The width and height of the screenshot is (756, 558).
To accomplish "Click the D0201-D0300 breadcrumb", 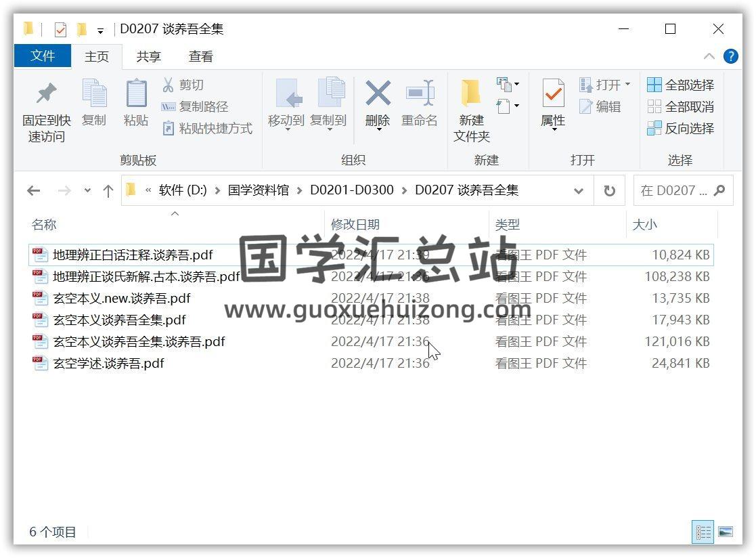I will click(x=352, y=190).
